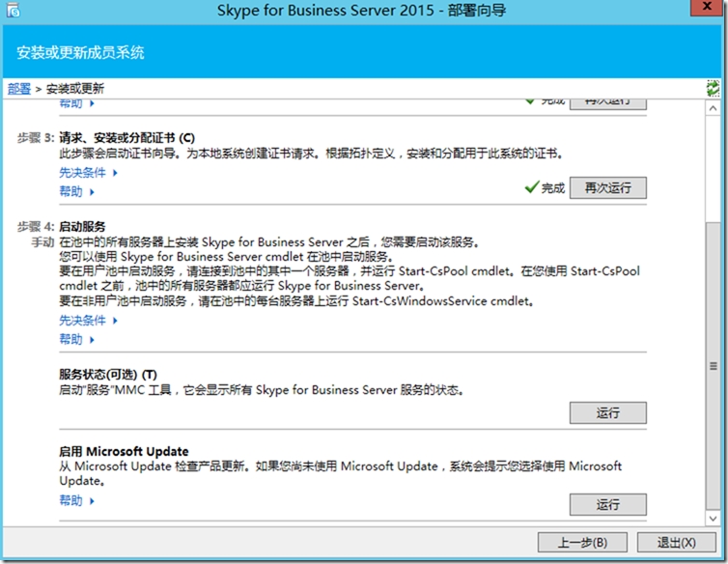Click the green refresh icon
Image resolution: width=728 pixels, height=564 pixels.
[713, 88]
